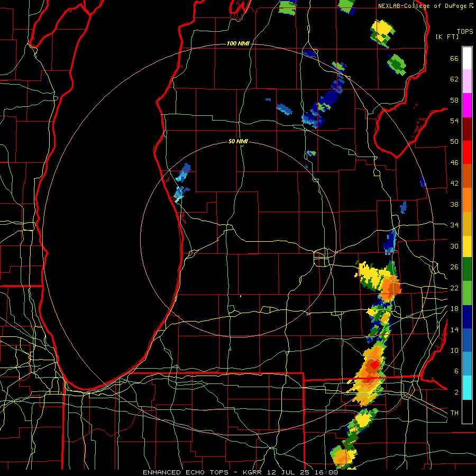Select the dark green legend swatch
This screenshot has width=476, height=476.
467,269
